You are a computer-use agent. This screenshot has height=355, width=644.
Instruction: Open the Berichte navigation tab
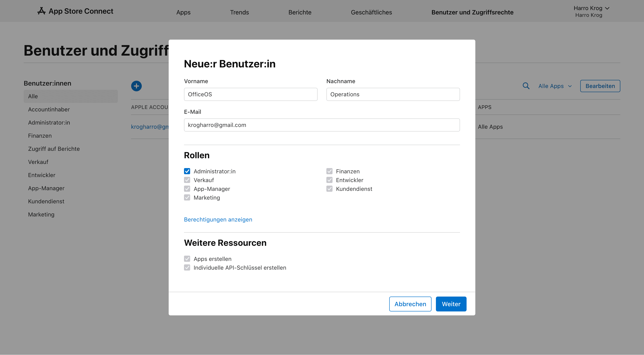300,12
